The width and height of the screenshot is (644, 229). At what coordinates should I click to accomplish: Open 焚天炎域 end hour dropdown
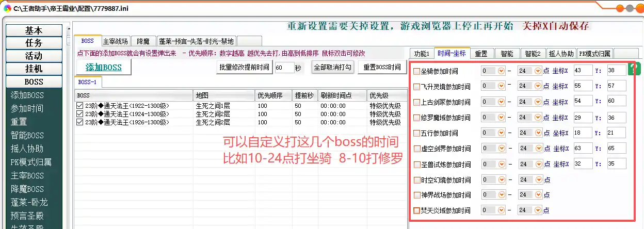click(x=538, y=210)
